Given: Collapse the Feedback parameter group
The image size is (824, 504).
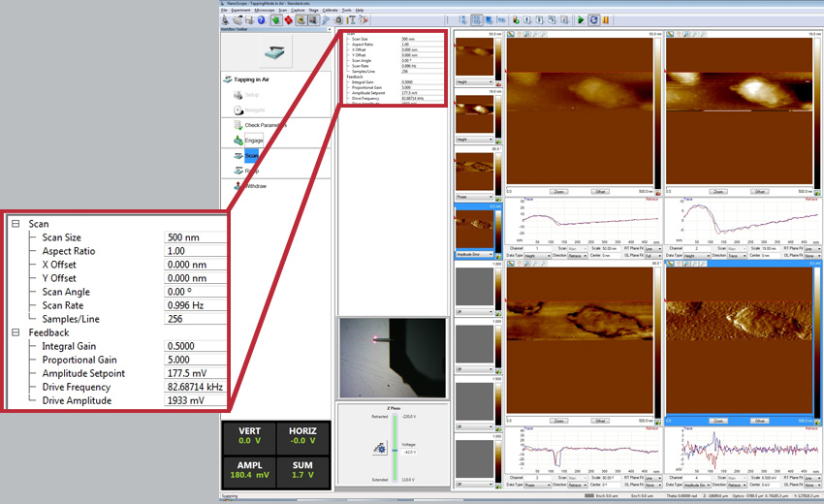Looking at the screenshot, I should click(16, 332).
